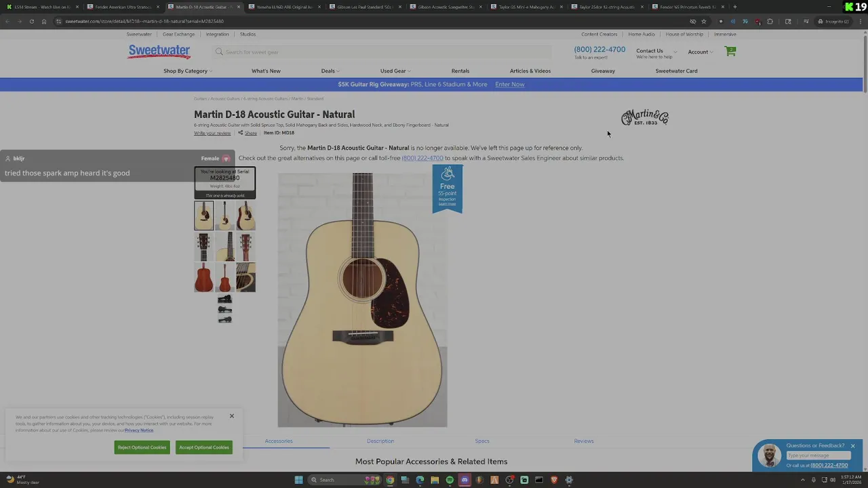Open Microsoft Edge from the taskbar
868x488 pixels.
tap(420, 480)
